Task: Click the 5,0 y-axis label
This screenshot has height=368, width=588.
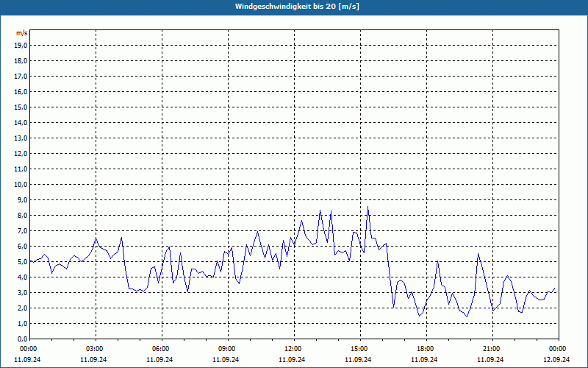Action: pyautogui.click(x=22, y=262)
